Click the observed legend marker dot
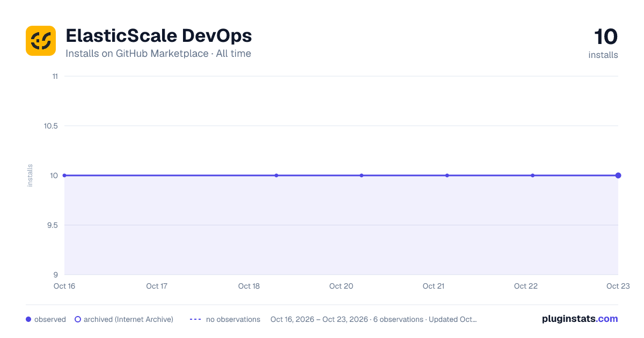Screen dimensions: 644x338 click(x=28, y=319)
